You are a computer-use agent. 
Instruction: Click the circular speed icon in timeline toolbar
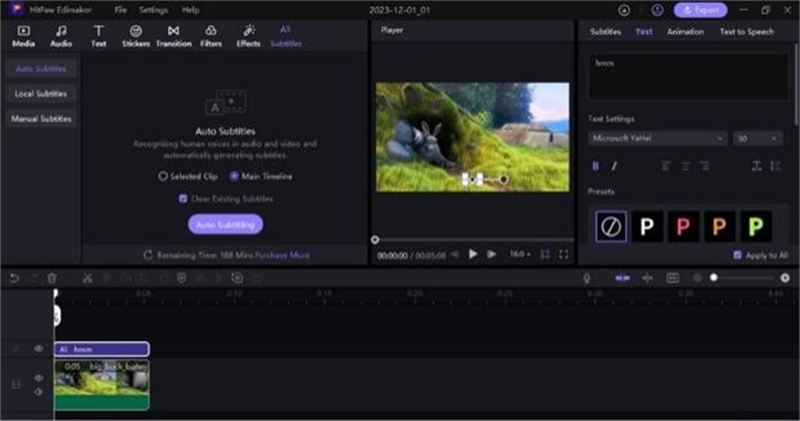point(237,278)
